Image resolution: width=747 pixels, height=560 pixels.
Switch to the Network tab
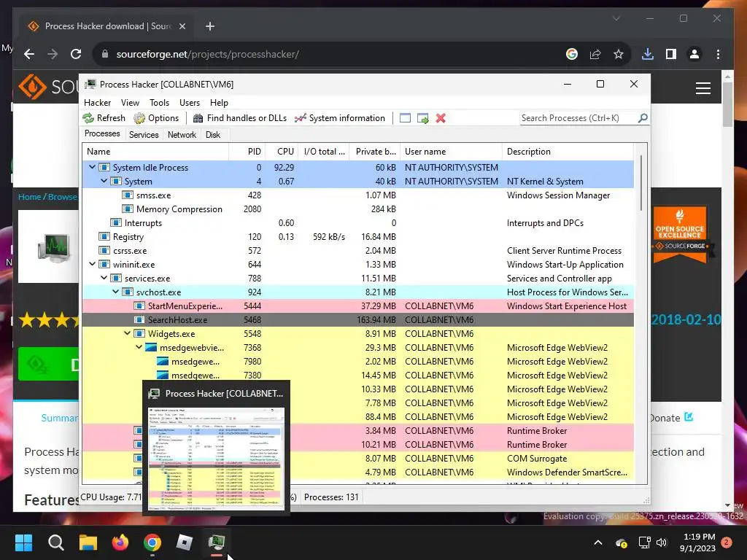(x=182, y=135)
